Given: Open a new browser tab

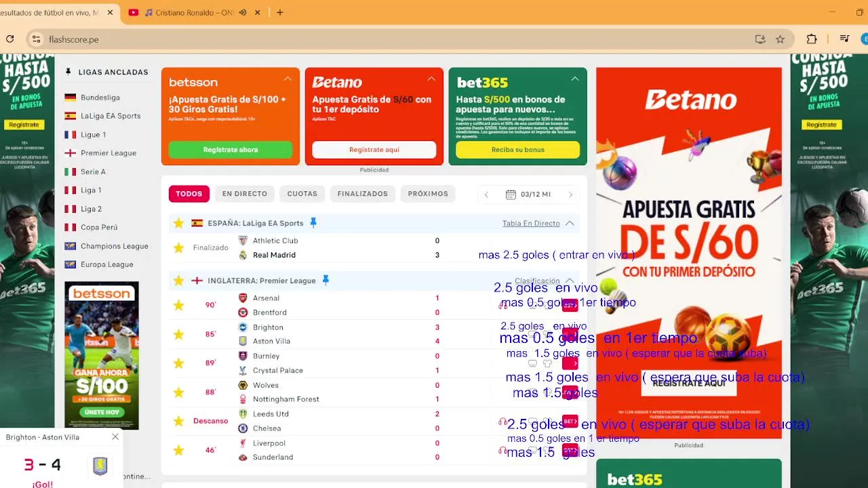Looking at the screenshot, I should (280, 12).
